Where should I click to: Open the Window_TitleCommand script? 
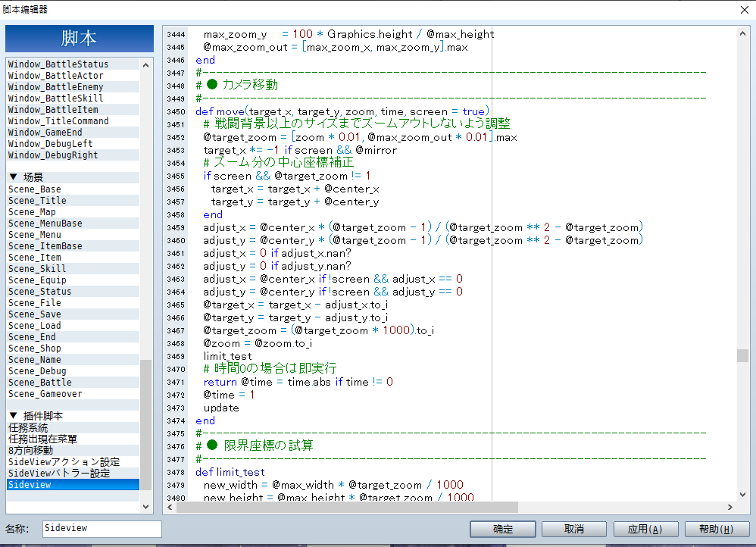point(73,121)
